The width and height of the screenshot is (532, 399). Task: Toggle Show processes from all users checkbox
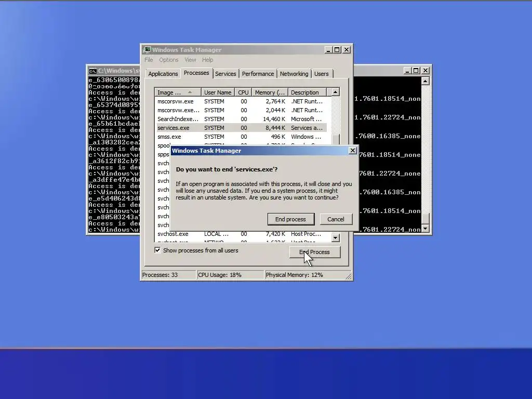click(x=157, y=250)
